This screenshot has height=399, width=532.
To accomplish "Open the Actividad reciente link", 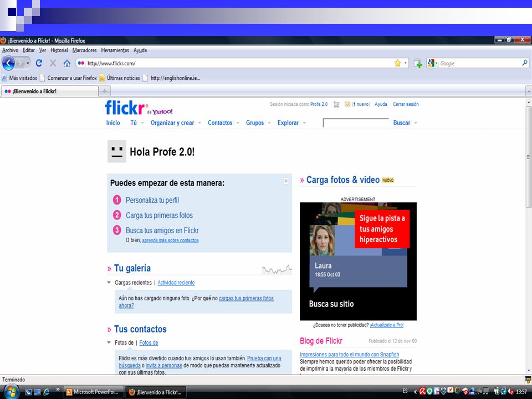I will tap(176, 283).
